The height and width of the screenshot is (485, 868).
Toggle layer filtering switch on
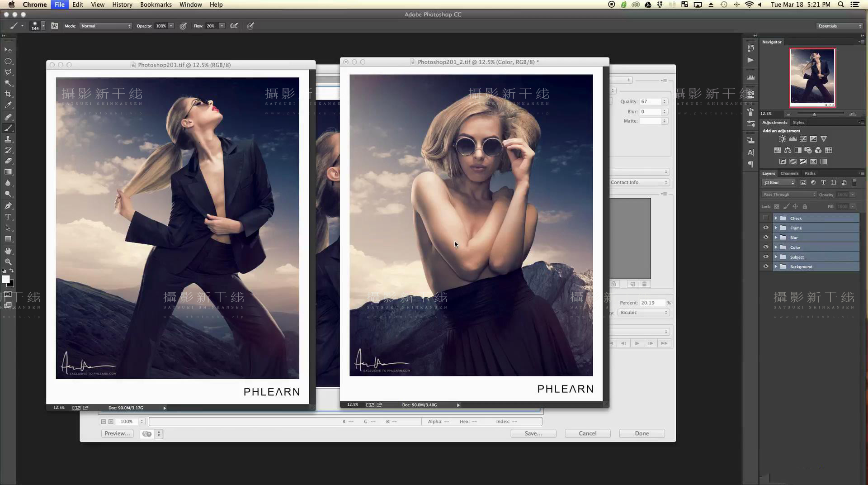(854, 182)
